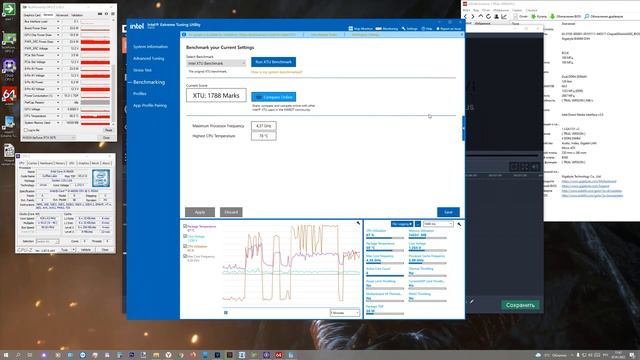
Task: Switch to Advanced tab in GPU-Z
Action: pos(62,15)
